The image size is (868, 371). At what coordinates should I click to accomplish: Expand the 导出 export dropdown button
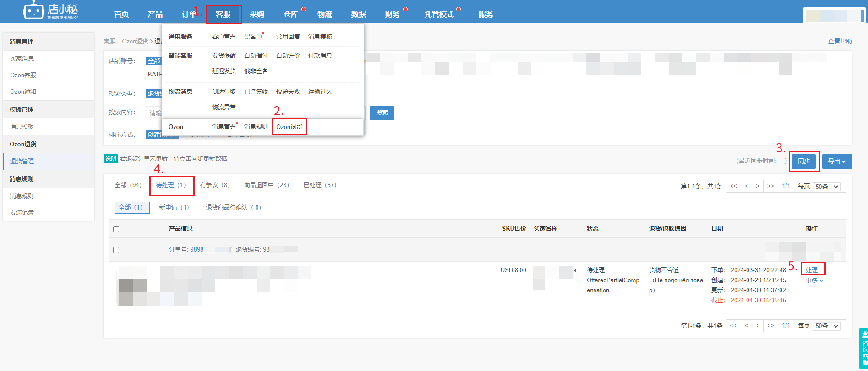click(837, 161)
